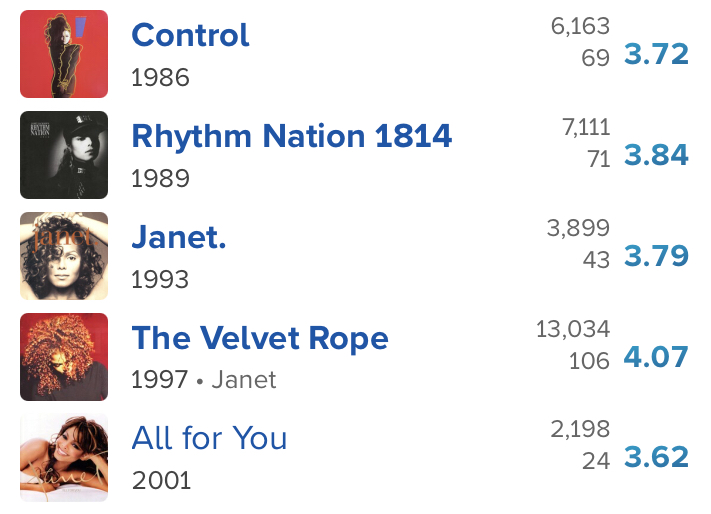Click the 3.84 rating for Rhythm Nation
Viewport: 711px width, 514px height.
click(656, 155)
